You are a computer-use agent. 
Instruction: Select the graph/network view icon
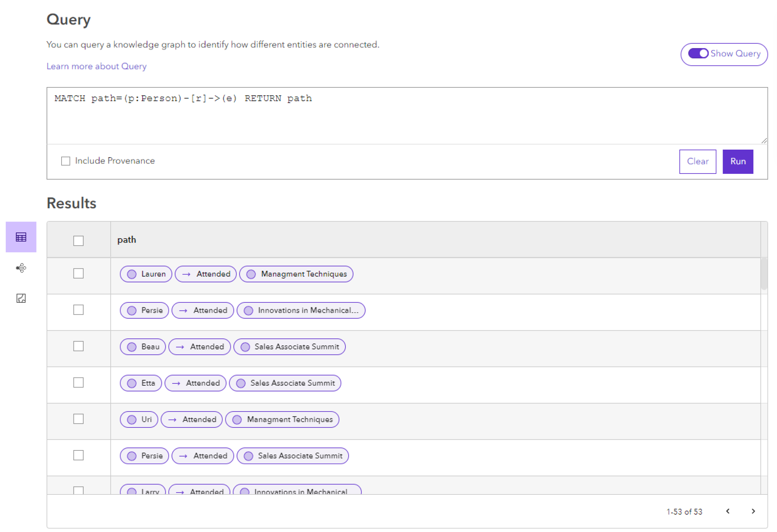pos(21,267)
